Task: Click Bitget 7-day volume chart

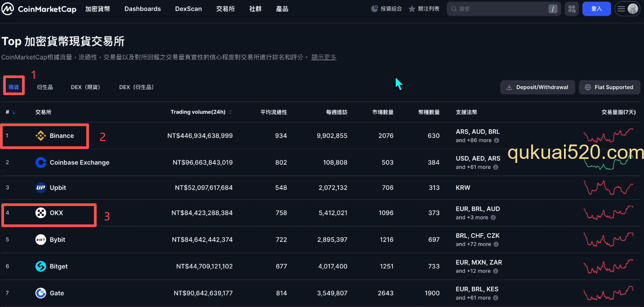Action: (x=608, y=266)
